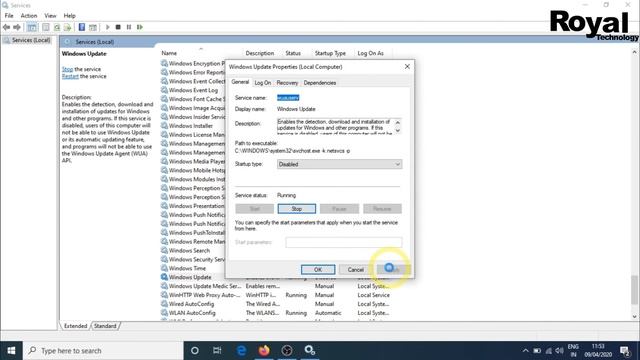Switch to the Dependencies tab
The height and width of the screenshot is (360, 640).
point(320,83)
